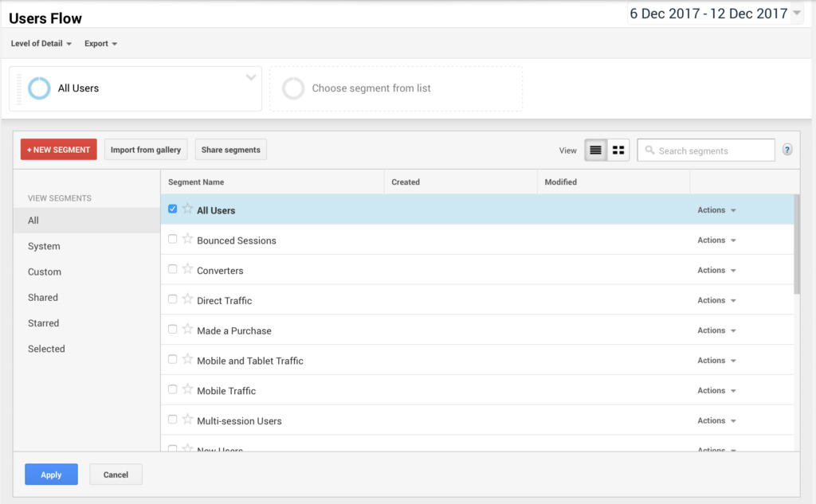Screen dimensions: 816x504
Task: Uncheck the All Users segment checkbox
Action: (x=172, y=209)
